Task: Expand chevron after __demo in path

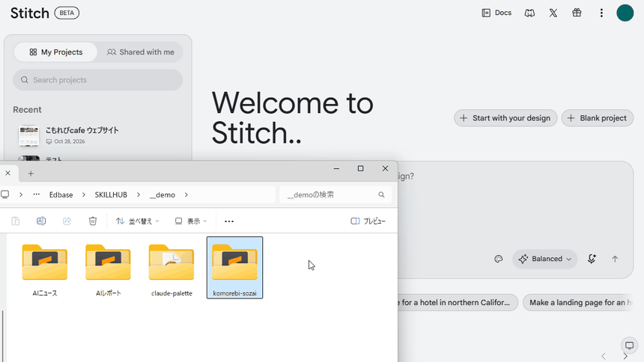Action: 186,195
